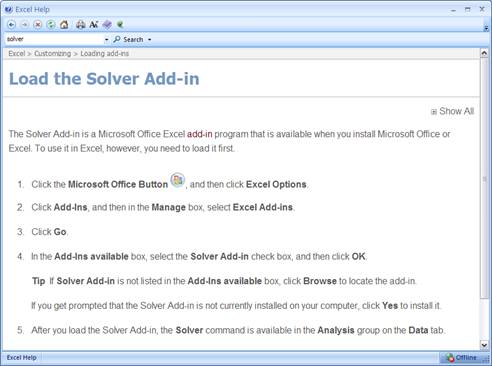Show the table of contents book
Screen dimensions: 492x366
107,25
